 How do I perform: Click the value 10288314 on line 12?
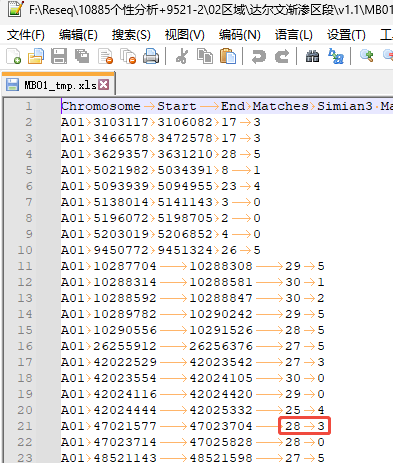[125, 282]
